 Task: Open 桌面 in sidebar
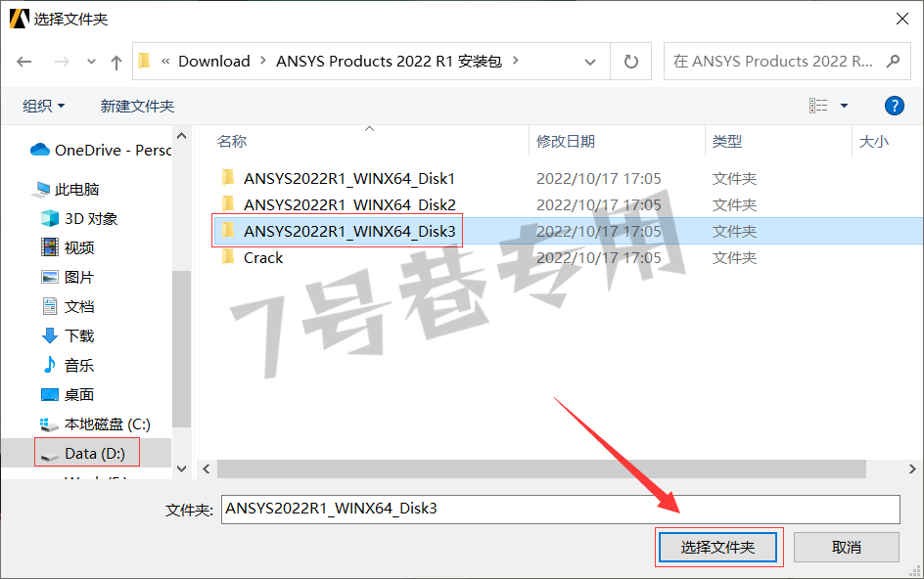pyautogui.click(x=68, y=395)
